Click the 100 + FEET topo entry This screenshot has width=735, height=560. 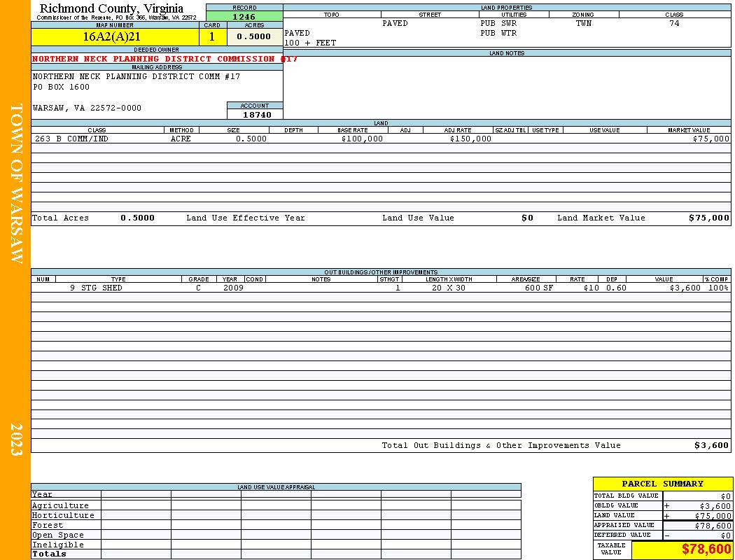pos(310,43)
